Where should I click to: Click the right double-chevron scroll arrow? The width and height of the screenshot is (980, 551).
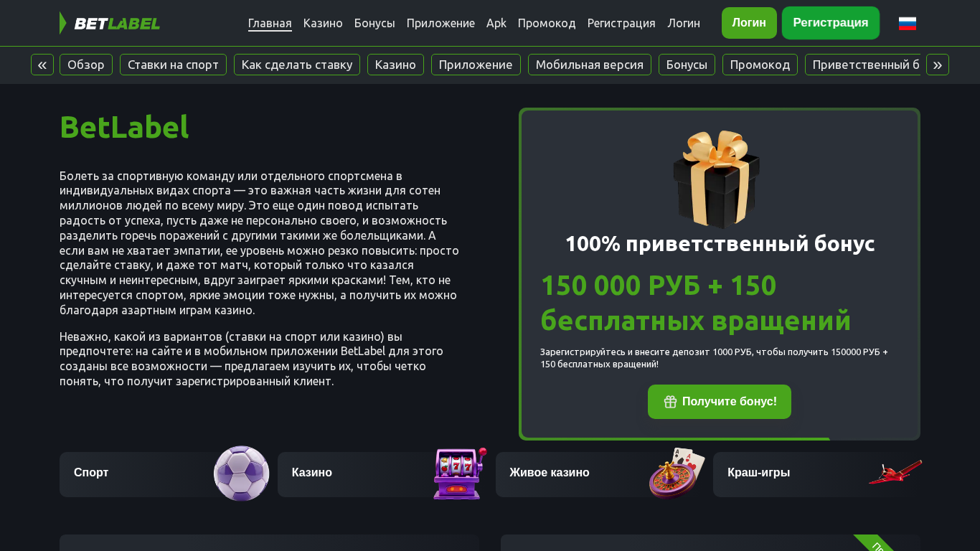click(938, 65)
